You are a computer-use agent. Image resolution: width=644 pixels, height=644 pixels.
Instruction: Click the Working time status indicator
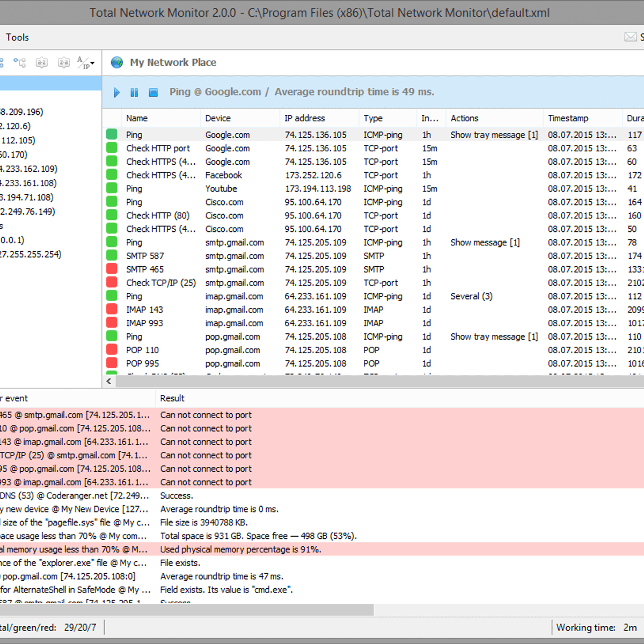tap(596, 627)
